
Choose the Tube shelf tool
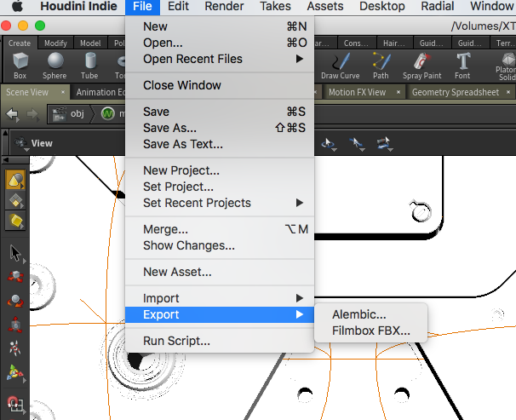coord(89,66)
